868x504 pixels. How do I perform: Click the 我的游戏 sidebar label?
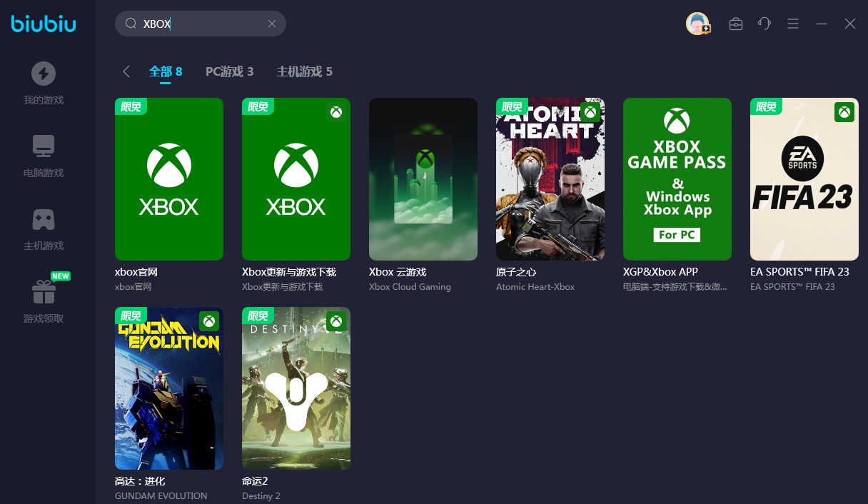pyautogui.click(x=44, y=101)
